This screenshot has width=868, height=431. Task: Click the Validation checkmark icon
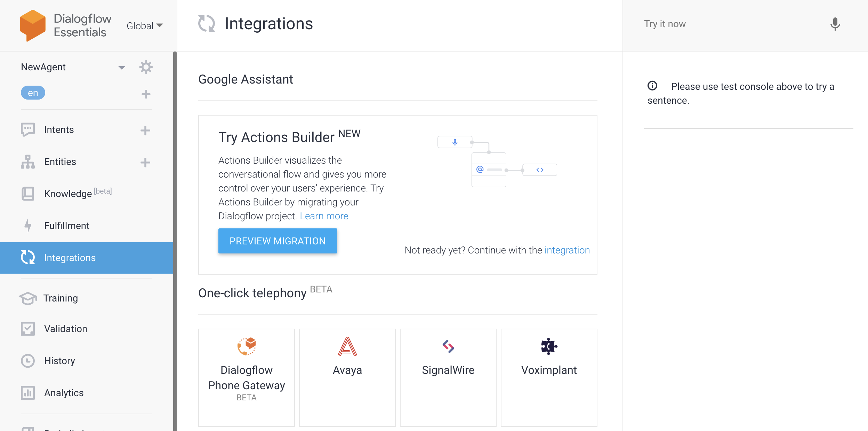pos(28,328)
